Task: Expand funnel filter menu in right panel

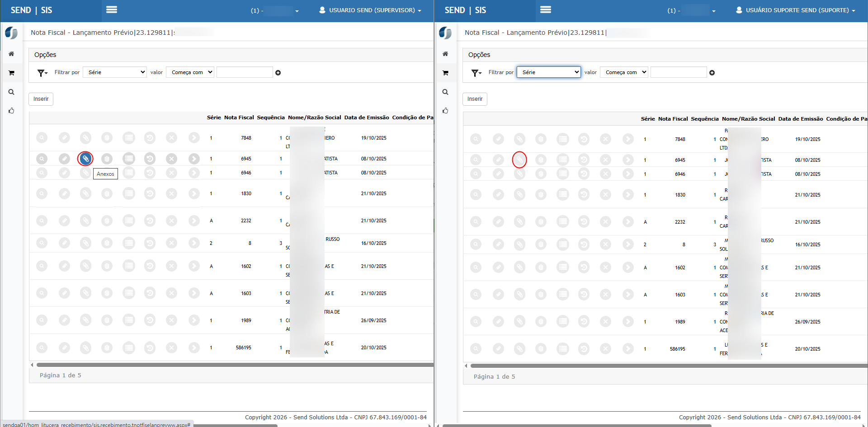Action: coord(476,73)
